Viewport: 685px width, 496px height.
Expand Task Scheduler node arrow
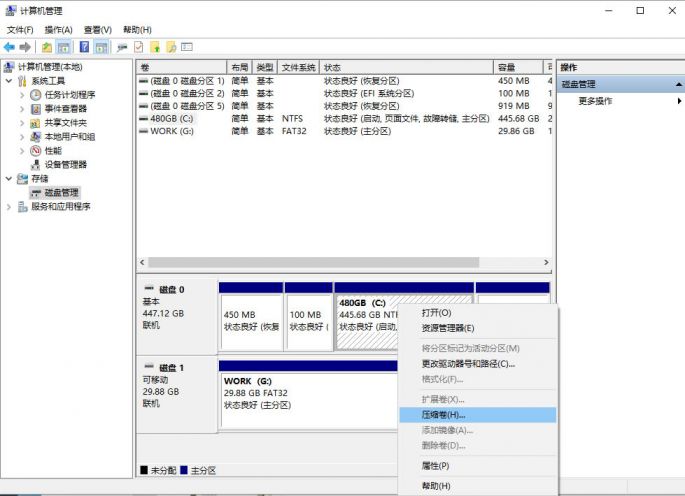click(22, 95)
